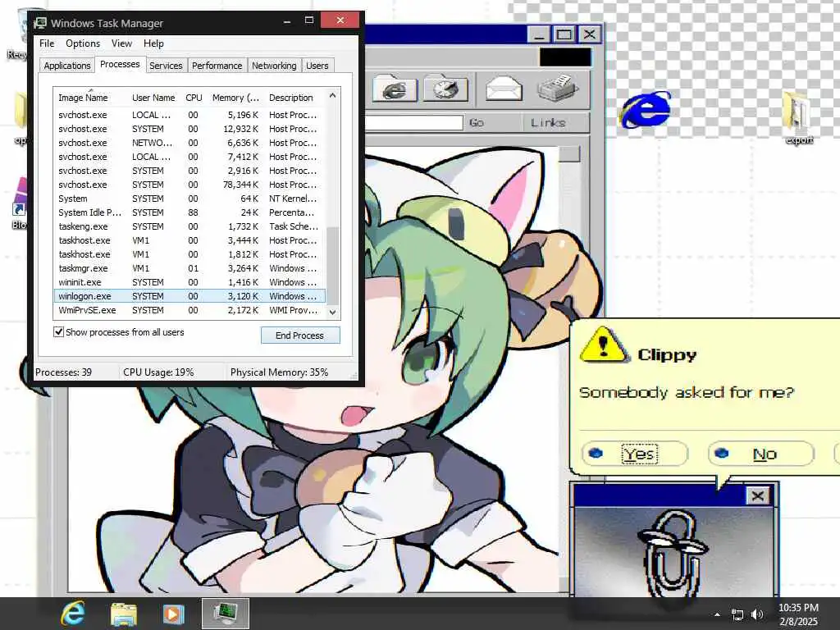
Task: Click the process list scrollbar thumb
Action: pyautogui.click(x=333, y=265)
